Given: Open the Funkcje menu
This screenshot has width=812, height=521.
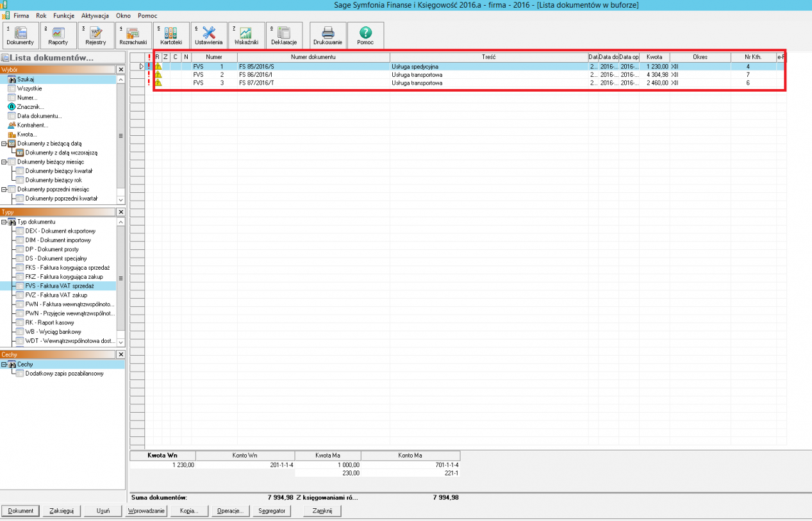Looking at the screenshot, I should pyautogui.click(x=63, y=15).
